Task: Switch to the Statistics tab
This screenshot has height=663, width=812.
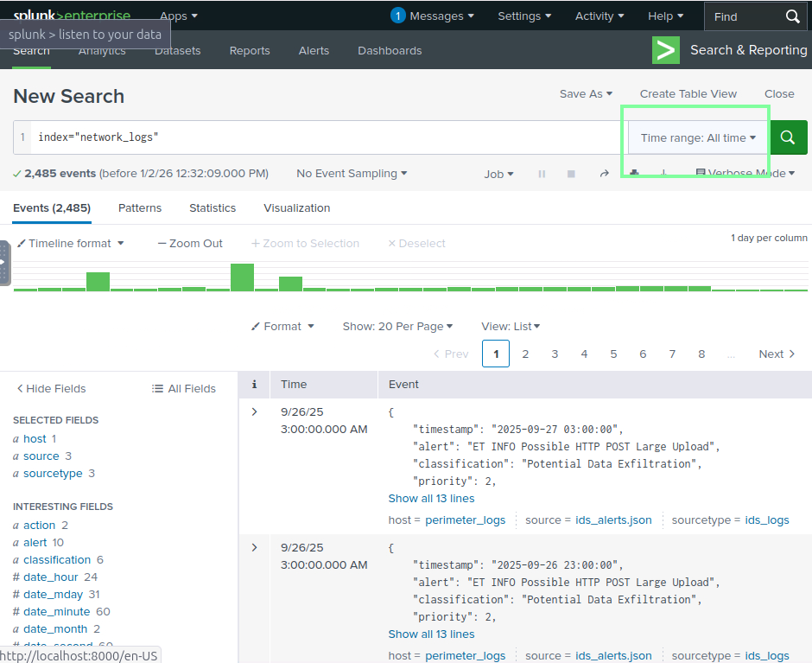Action: click(x=213, y=208)
